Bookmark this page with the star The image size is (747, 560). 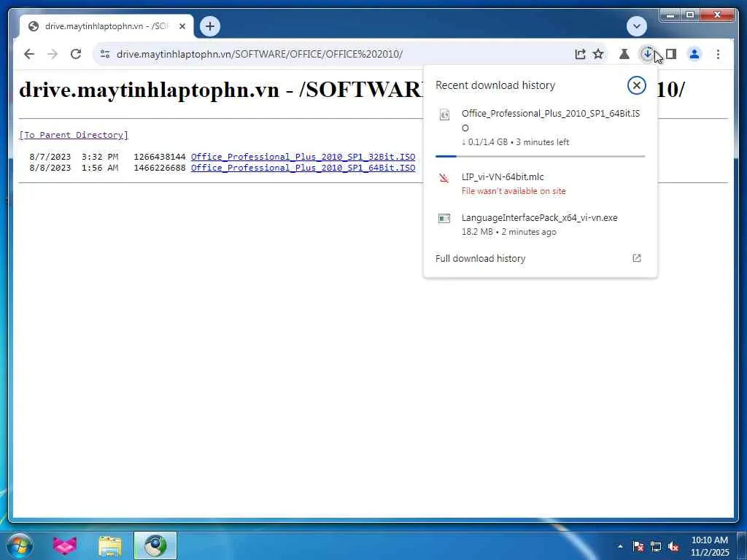(x=598, y=54)
